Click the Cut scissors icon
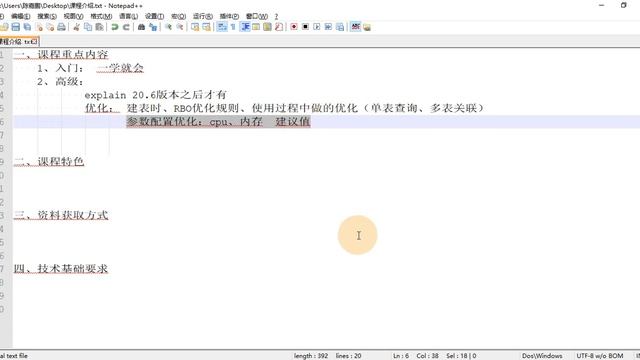This screenshot has height=360, width=640. point(76,27)
